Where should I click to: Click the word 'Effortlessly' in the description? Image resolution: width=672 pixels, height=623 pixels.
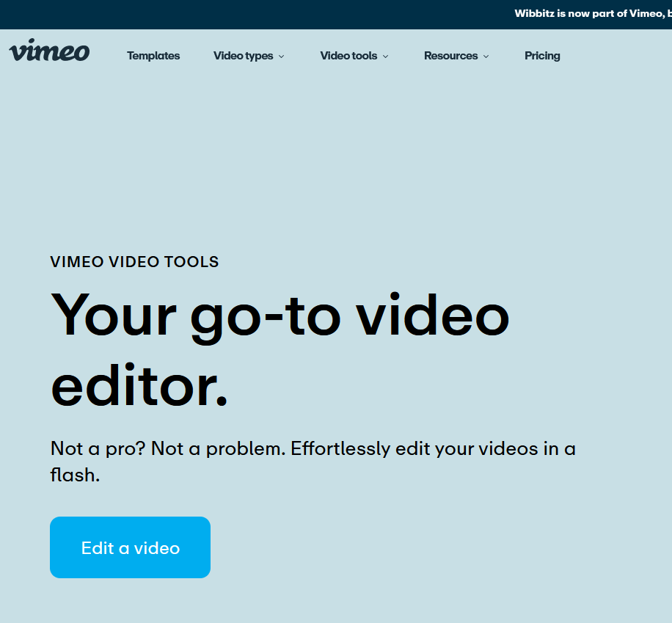click(338, 448)
